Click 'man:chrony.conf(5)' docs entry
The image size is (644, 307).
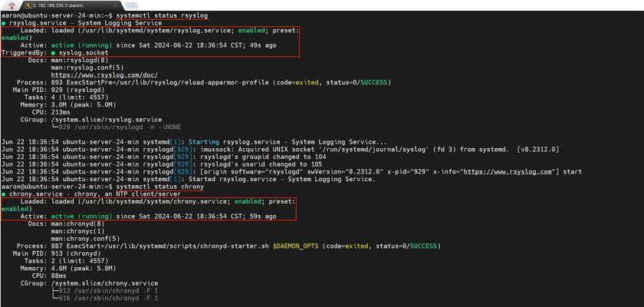click(x=85, y=239)
